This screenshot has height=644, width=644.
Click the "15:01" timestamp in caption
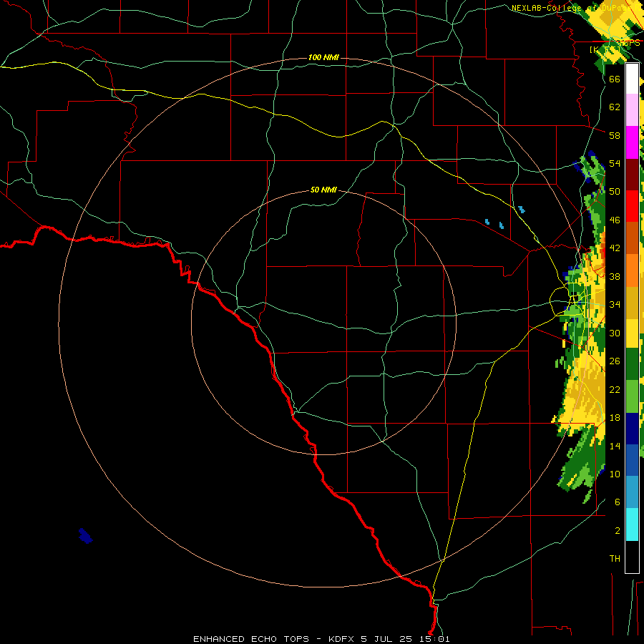tap(435, 639)
